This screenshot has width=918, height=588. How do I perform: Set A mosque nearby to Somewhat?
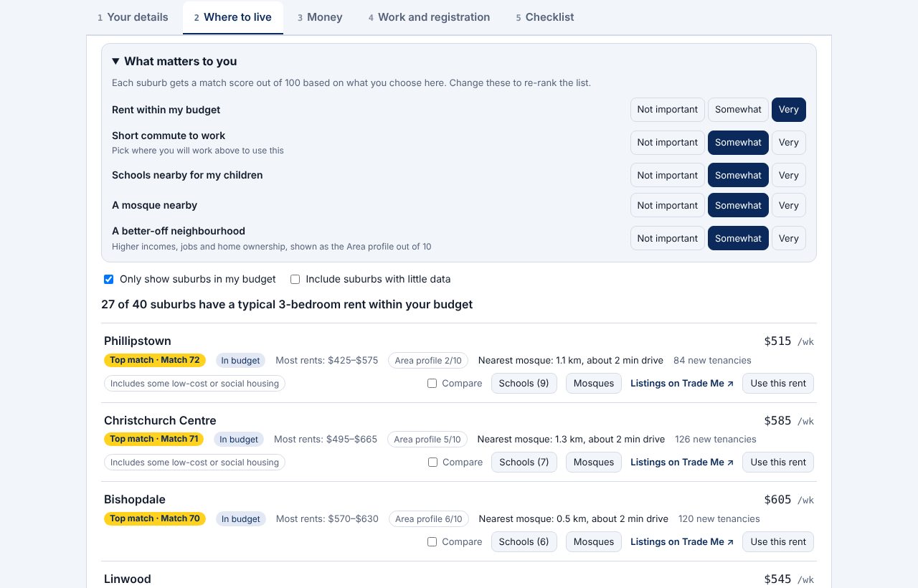pos(738,205)
